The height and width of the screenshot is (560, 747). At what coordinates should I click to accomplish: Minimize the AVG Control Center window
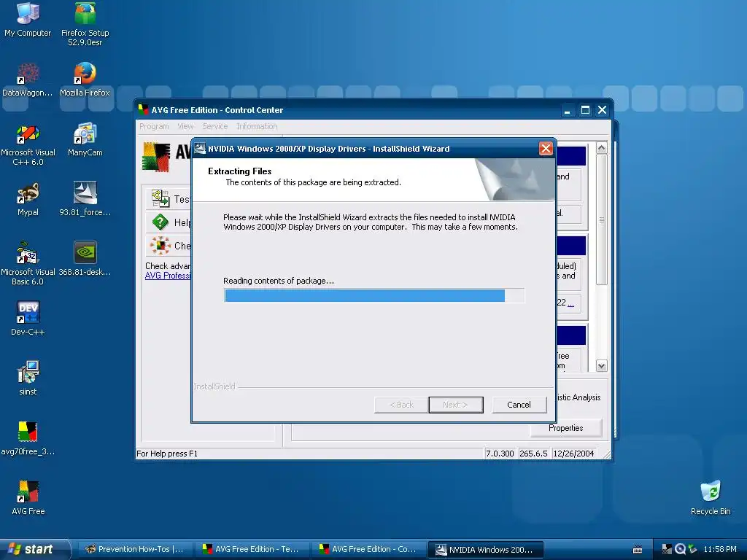567,110
